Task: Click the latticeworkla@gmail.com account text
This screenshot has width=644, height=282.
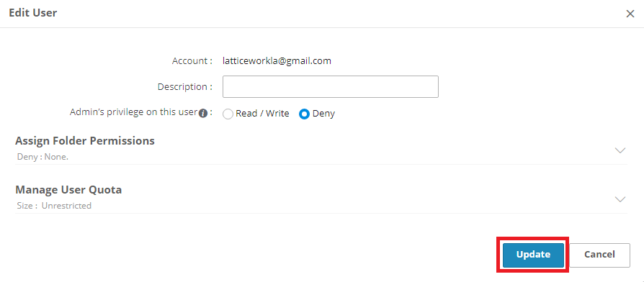Action: (x=277, y=61)
